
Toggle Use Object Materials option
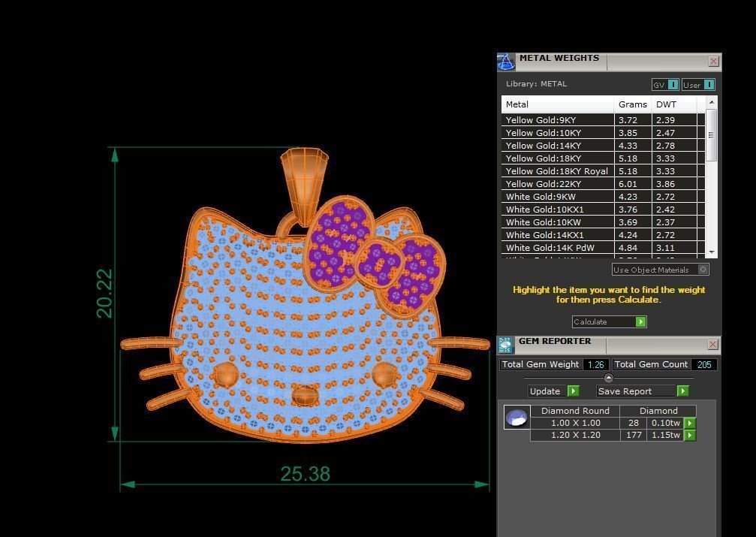tap(660, 270)
